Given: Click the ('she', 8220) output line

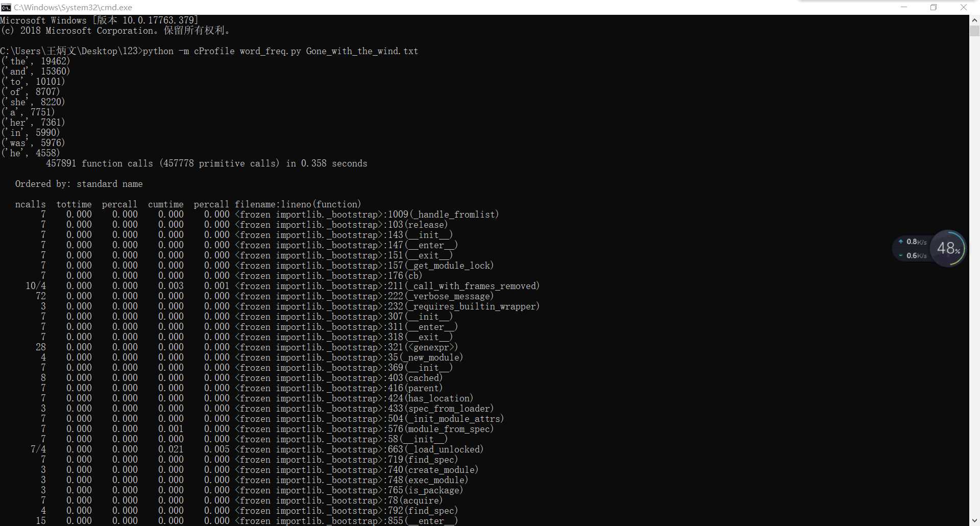Looking at the screenshot, I should pos(33,102).
